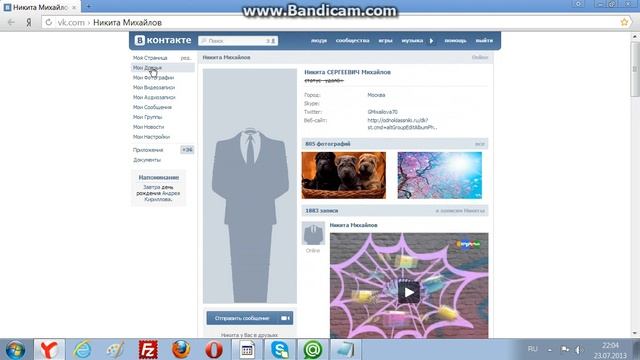Click small avatar beside wall post
Screen dimensions: 640x360
313,233
